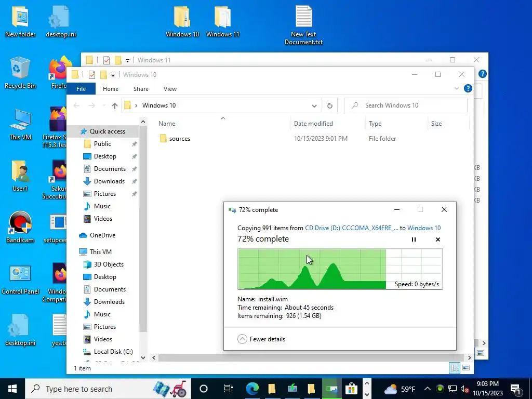Viewport: 532px width, 399px height.
Task: Open Local Disk (C:) in navigation pane
Action: (x=113, y=352)
